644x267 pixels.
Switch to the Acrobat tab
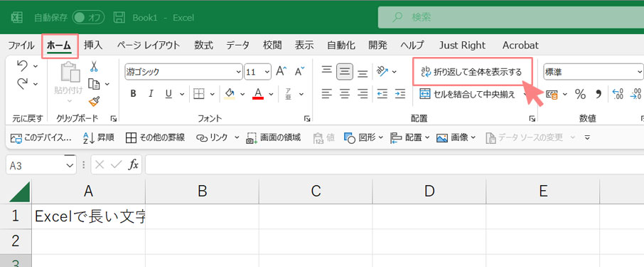click(520, 46)
